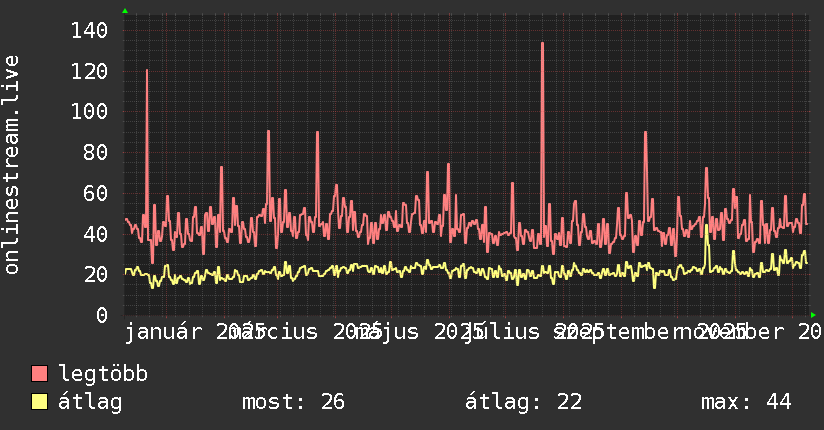Click the 'átlag: 22' statistic value
This screenshot has width=824, height=430.
[524, 402]
